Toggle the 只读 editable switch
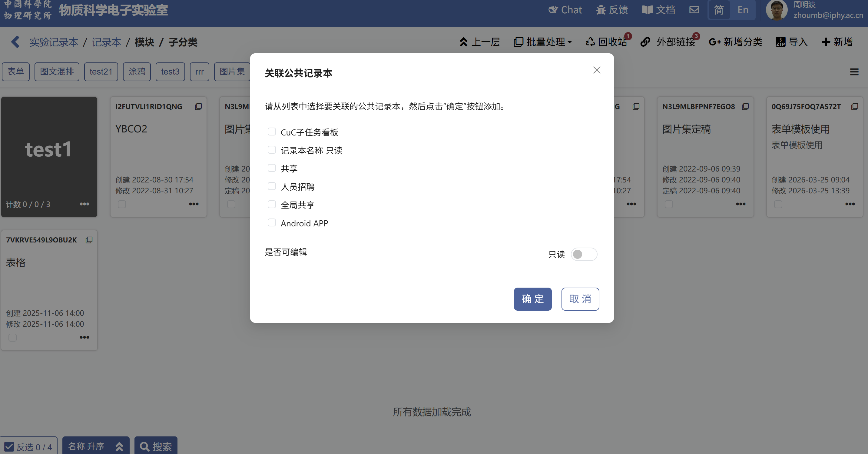 [x=584, y=254]
